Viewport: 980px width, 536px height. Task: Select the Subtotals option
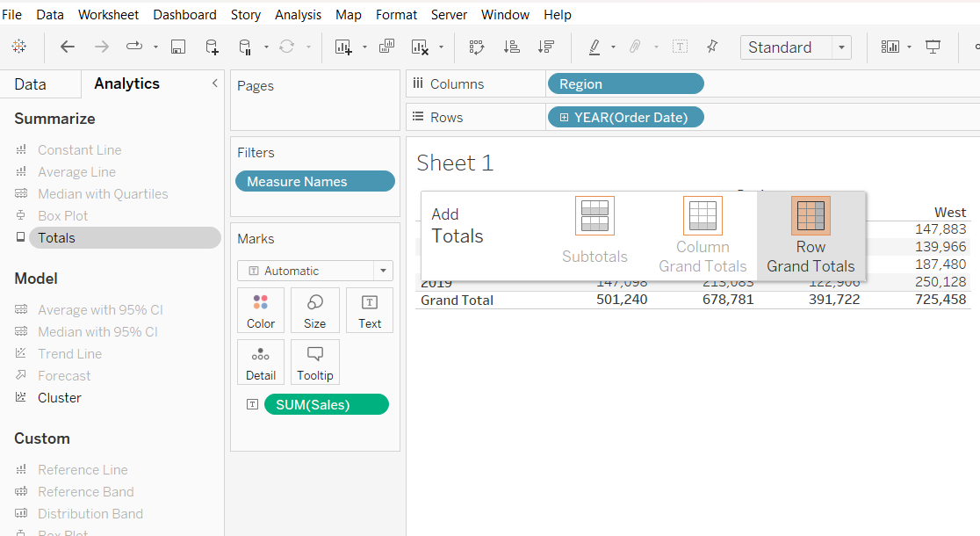tap(594, 231)
